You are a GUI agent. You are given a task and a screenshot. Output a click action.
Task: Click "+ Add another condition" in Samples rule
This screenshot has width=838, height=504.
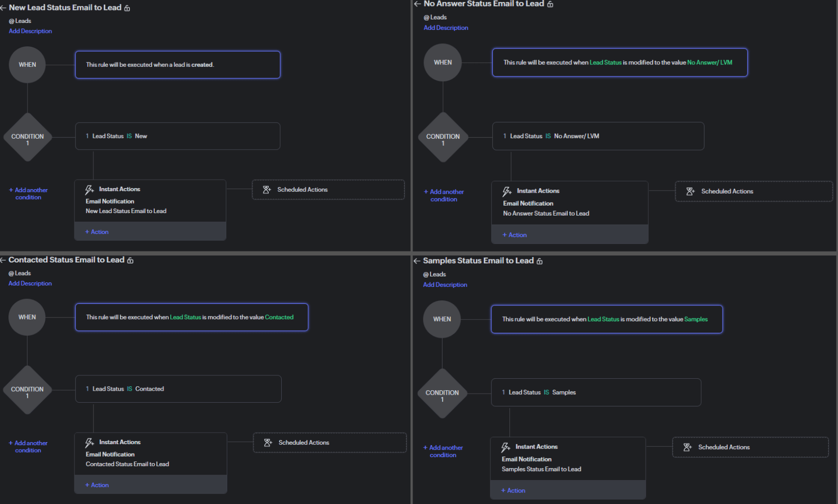pos(442,451)
